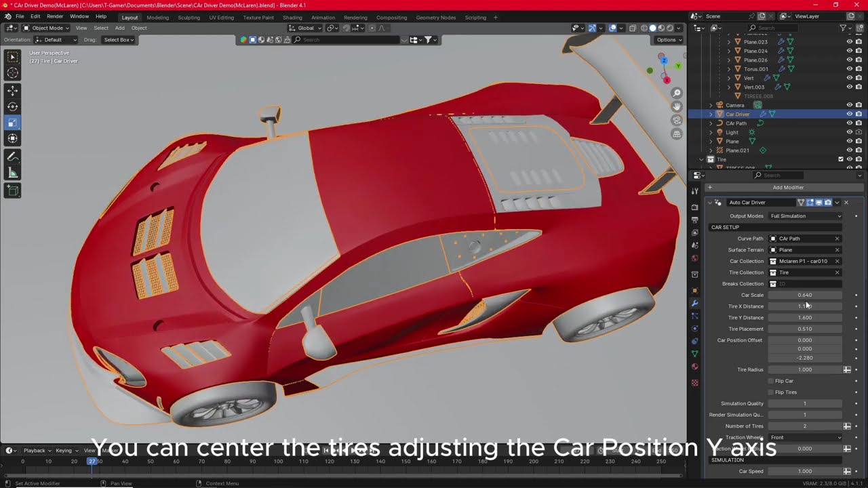Select the Cursor tool in the toolbar
This screenshot has height=488, width=868.
coord(13,73)
